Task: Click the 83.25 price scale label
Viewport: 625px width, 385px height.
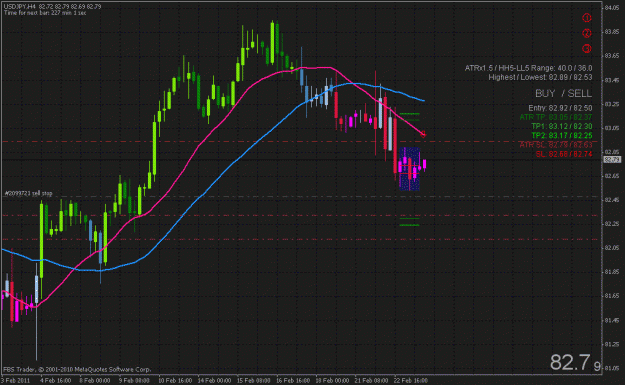Action: click(x=611, y=104)
